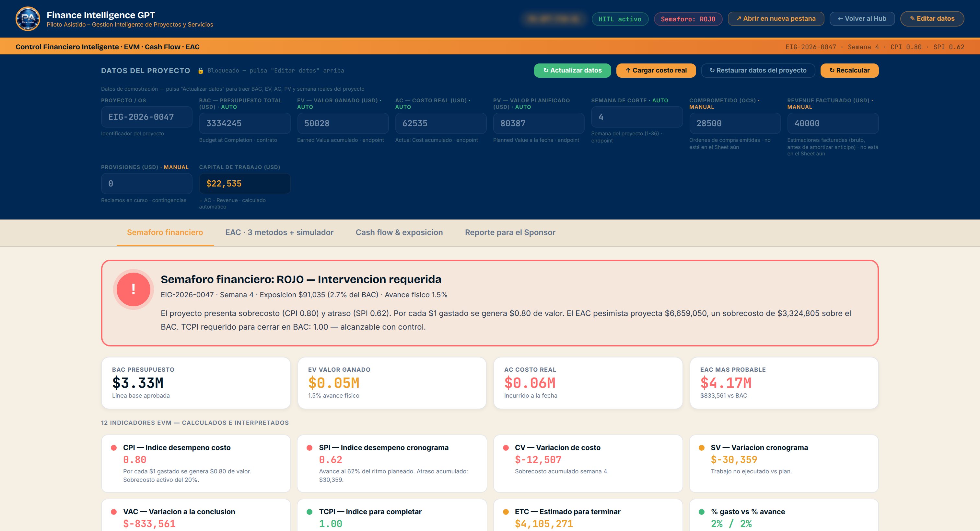Click Restaurar datos del proyecto button

click(758, 71)
